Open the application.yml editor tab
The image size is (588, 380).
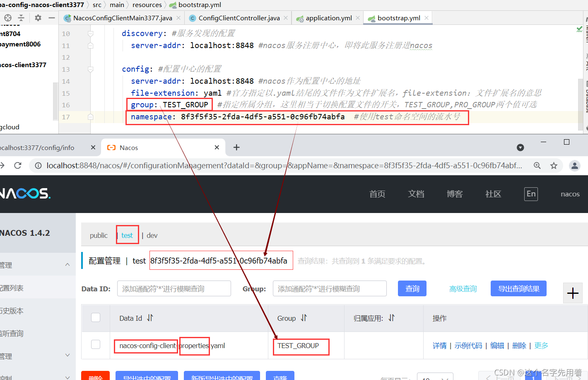(x=329, y=18)
